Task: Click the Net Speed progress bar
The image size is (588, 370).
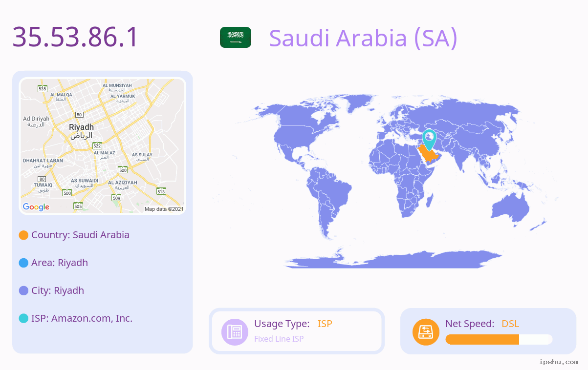Action: [499, 339]
